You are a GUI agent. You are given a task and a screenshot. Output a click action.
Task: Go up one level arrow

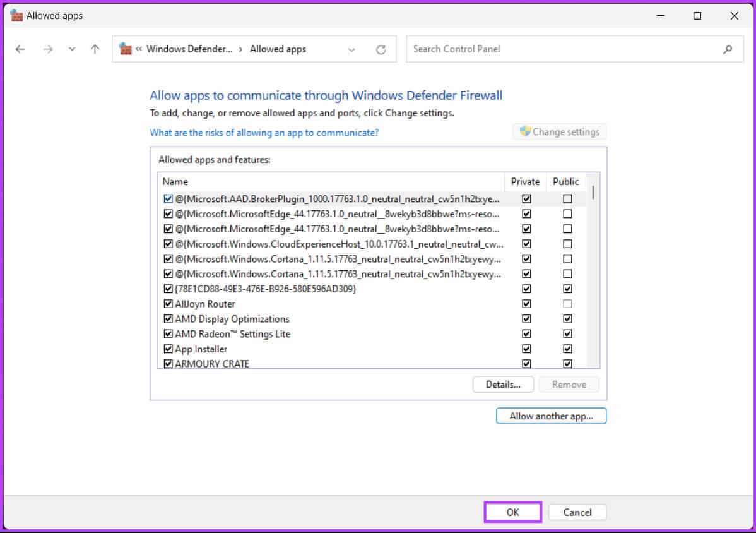tap(95, 49)
